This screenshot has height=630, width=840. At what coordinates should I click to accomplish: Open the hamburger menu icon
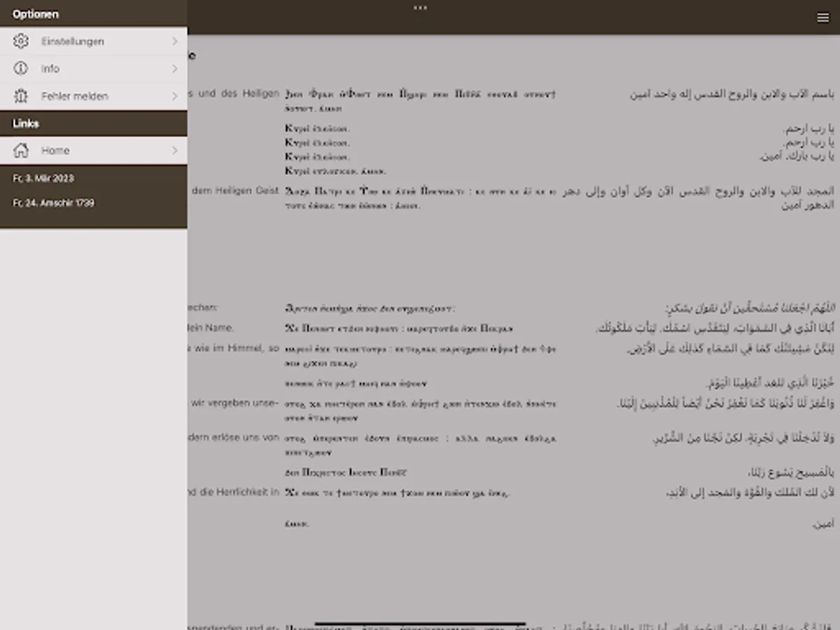point(822,18)
